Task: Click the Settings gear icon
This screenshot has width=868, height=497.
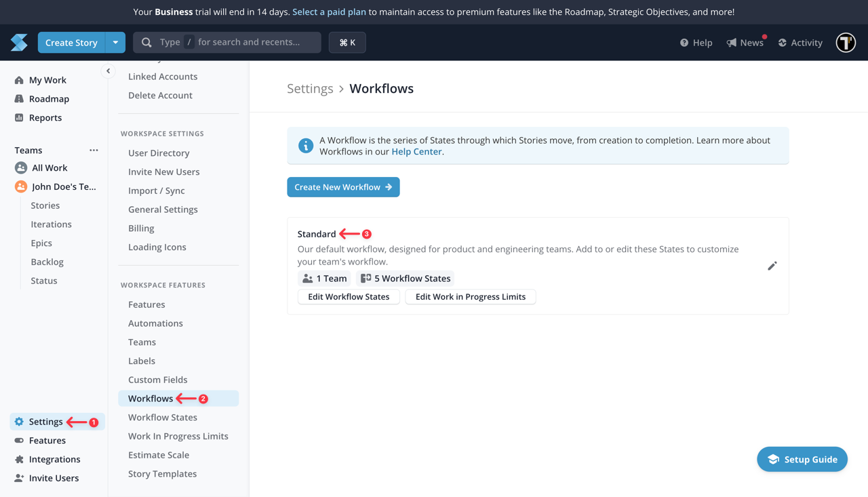Action: coord(18,421)
